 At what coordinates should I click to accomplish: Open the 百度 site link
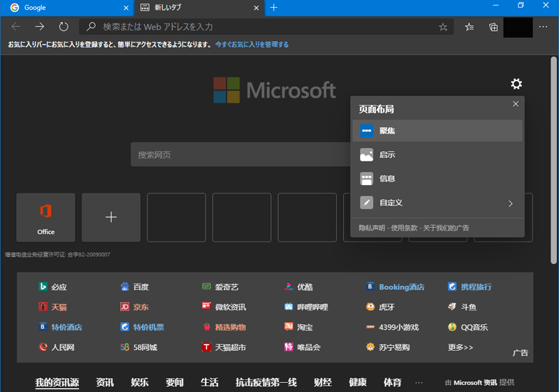pos(134,287)
